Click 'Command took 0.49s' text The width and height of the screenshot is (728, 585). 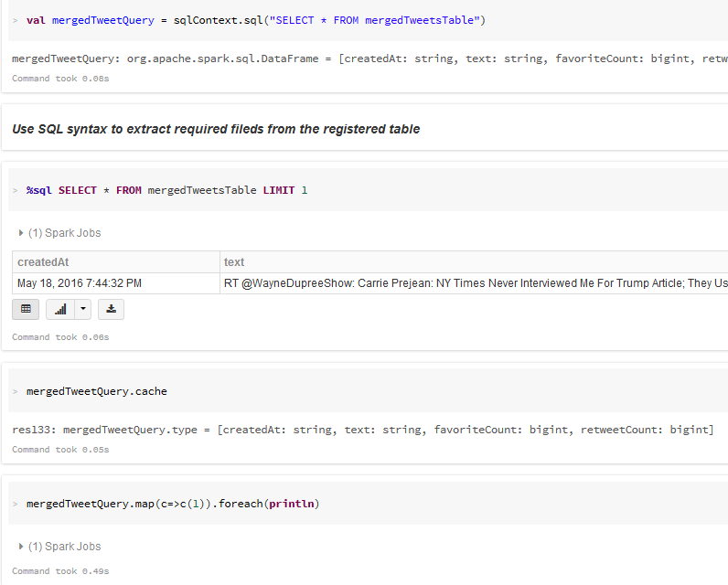(x=60, y=571)
